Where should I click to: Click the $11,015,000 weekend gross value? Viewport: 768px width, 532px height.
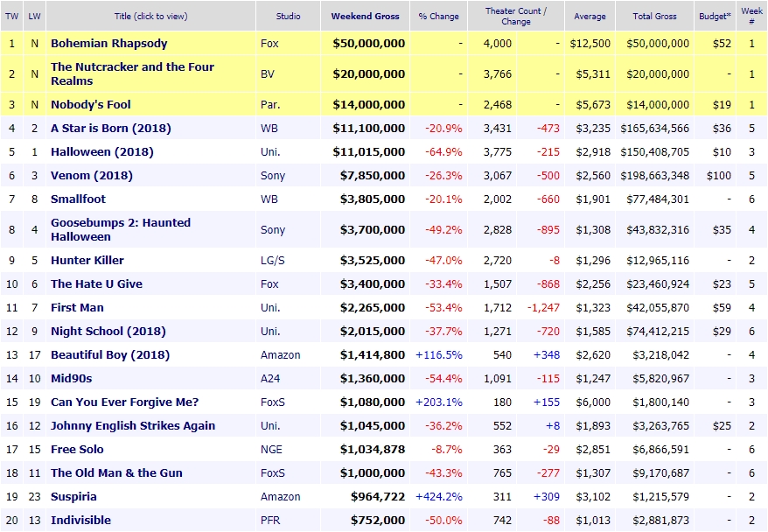[x=369, y=152]
